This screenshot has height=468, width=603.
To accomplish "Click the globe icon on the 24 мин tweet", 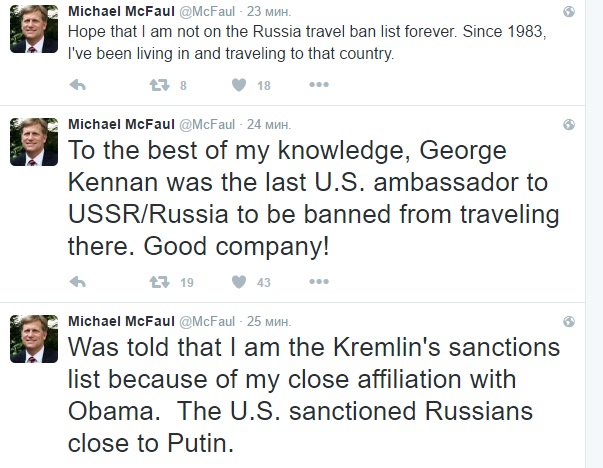I will point(569,125).
